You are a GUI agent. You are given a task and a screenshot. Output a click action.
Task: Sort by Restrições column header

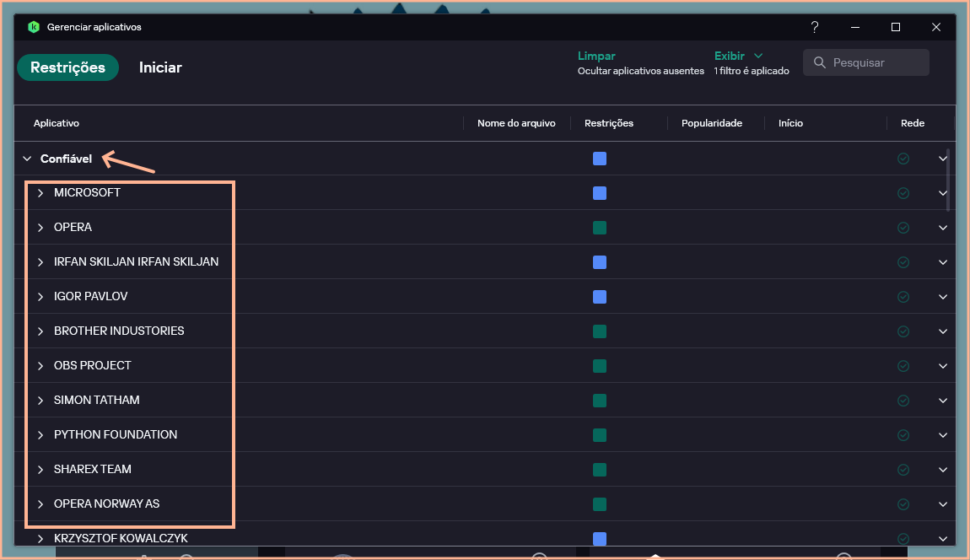[609, 123]
